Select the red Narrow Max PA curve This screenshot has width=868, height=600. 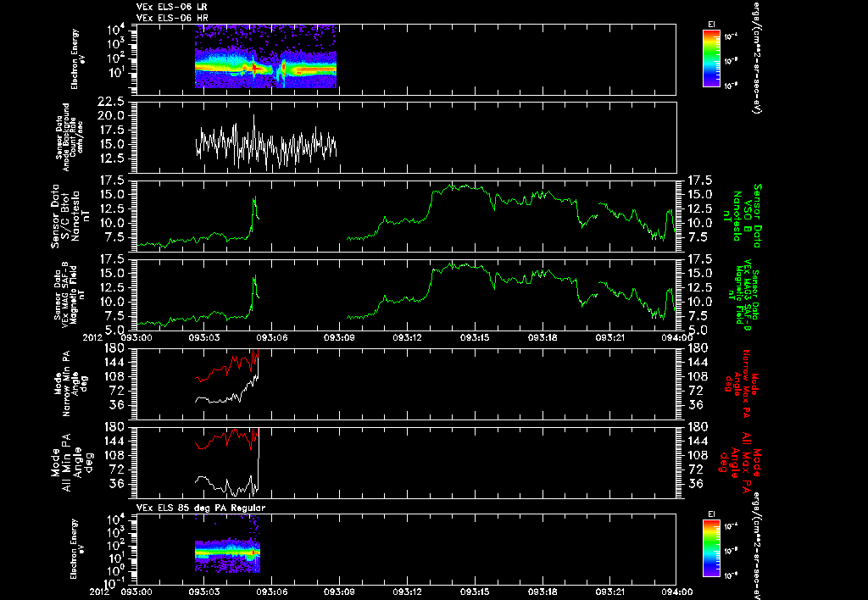click(x=227, y=365)
